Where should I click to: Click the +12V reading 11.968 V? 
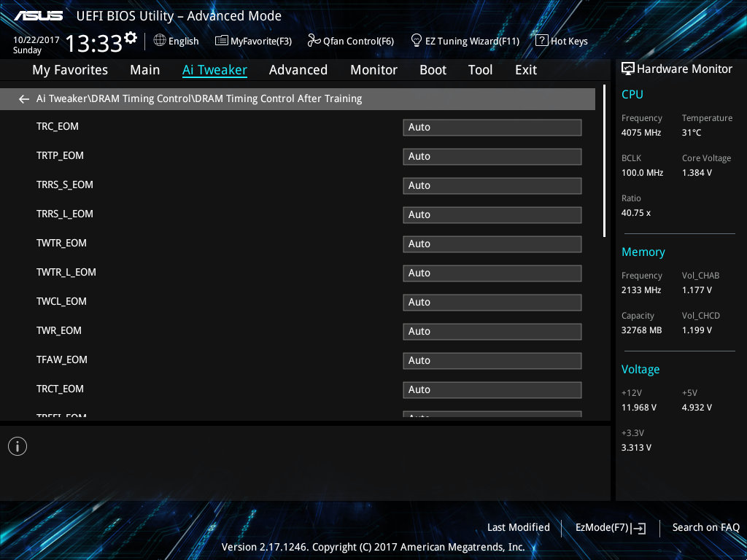click(639, 408)
